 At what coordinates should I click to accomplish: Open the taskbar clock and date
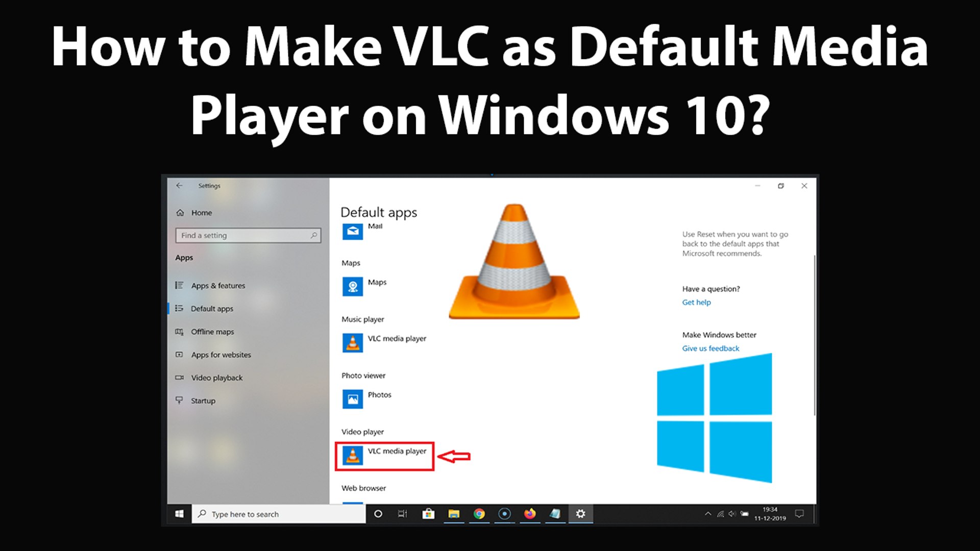pos(770,514)
